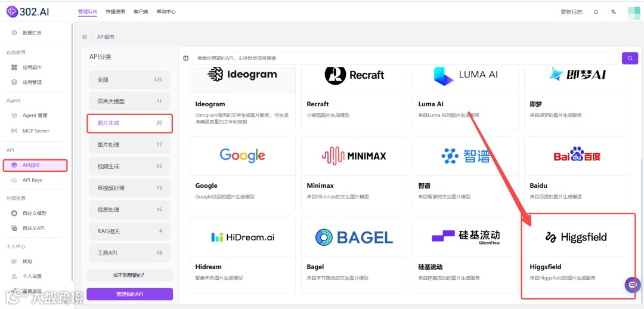Click the Recraft card title
This screenshot has width=644, height=309.
point(317,104)
